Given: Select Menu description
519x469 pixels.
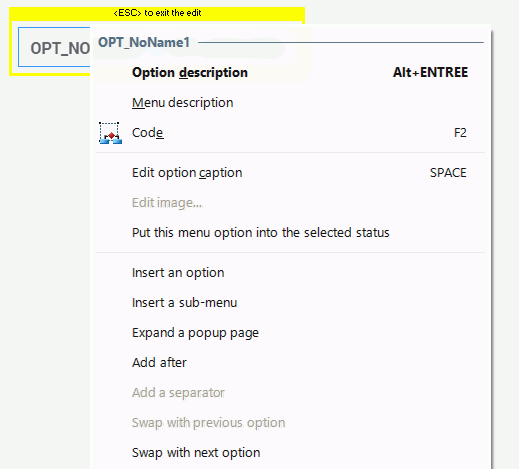Looking at the screenshot, I should (290, 102).
